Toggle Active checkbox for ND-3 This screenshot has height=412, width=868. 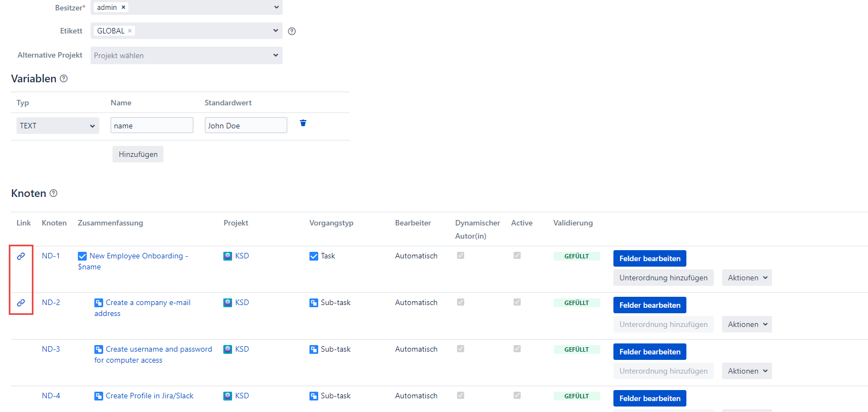pyautogui.click(x=517, y=349)
